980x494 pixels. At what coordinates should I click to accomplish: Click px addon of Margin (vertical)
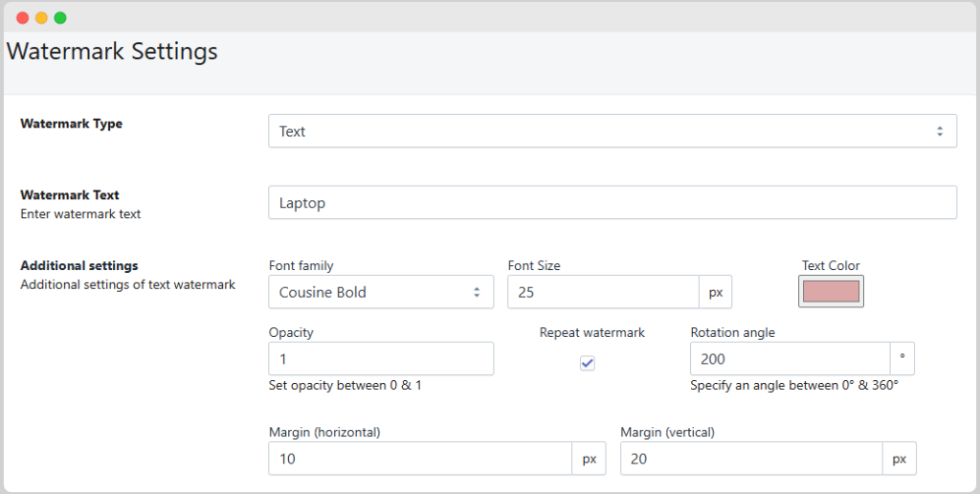pos(899,459)
